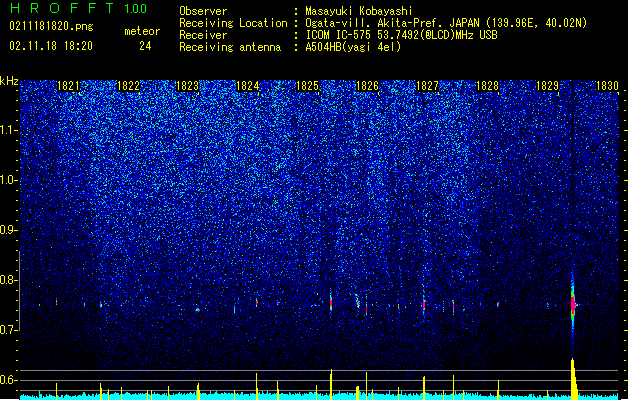Click the 1830 time marker
Screen dimensions: 629x400
click(x=607, y=86)
